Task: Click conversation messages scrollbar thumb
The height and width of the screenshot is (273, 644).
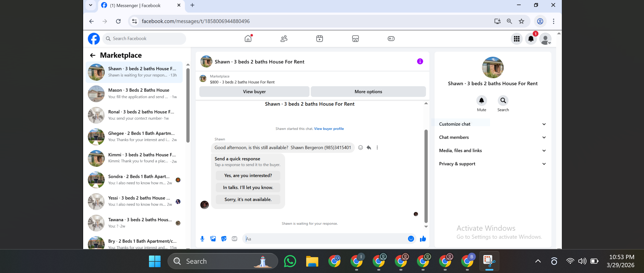Action: coord(426,176)
